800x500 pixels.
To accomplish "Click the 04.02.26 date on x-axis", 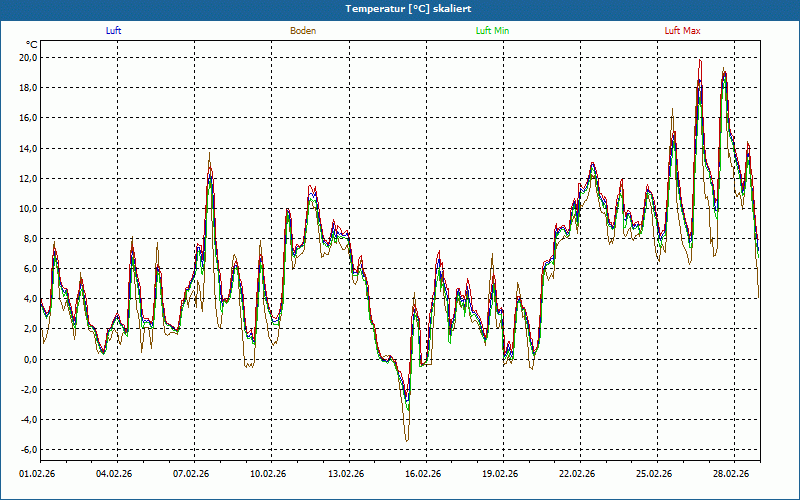I will (x=114, y=474).
